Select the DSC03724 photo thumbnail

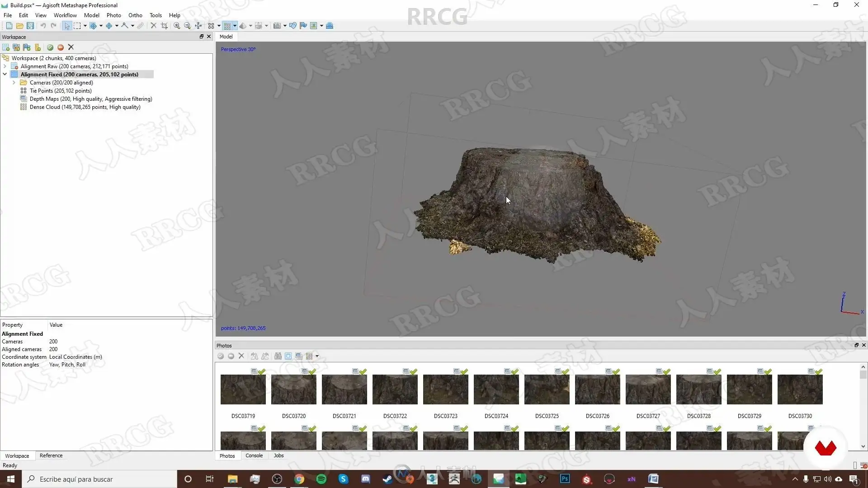pyautogui.click(x=496, y=389)
